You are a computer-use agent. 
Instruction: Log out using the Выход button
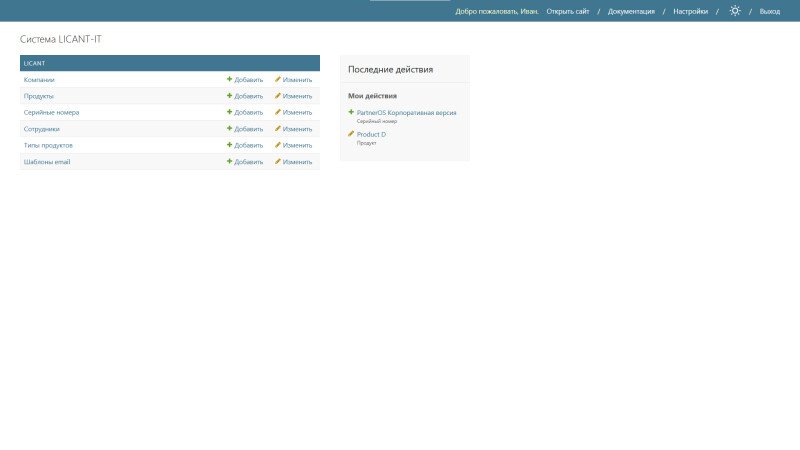(x=769, y=11)
